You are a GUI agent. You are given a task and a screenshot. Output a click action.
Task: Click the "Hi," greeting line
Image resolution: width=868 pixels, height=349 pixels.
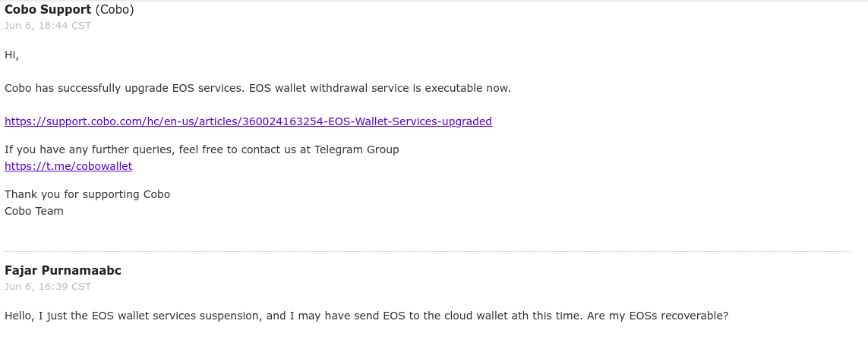tap(11, 55)
